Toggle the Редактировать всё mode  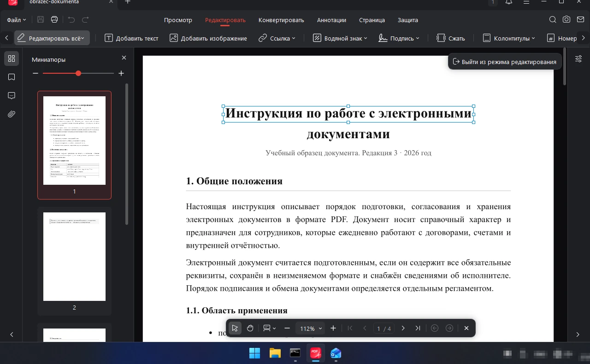coord(52,38)
